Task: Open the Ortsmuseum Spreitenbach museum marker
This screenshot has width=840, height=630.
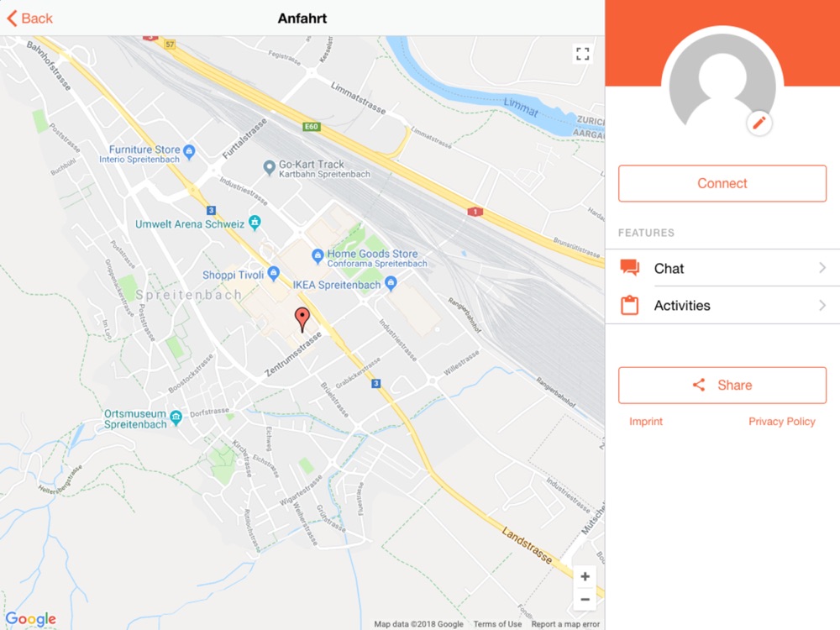Action: point(176,417)
